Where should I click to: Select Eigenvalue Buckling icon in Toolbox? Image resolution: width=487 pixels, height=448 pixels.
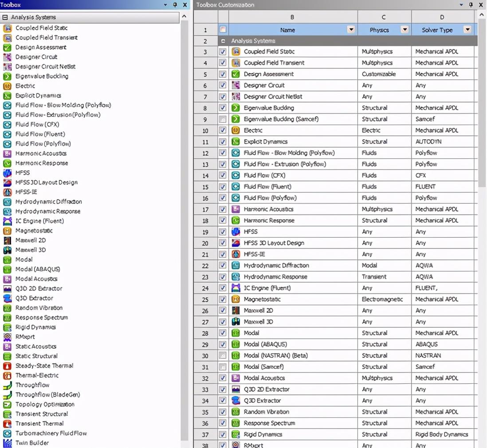pyautogui.click(x=7, y=76)
